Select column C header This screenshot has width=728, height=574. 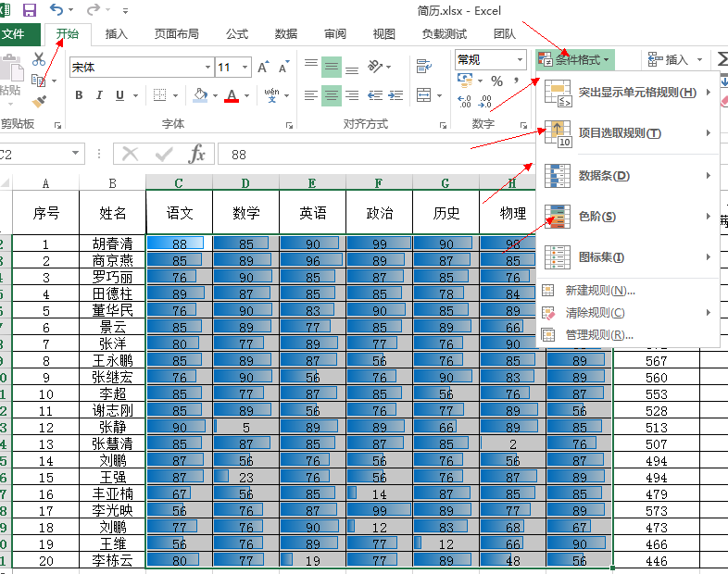[179, 182]
